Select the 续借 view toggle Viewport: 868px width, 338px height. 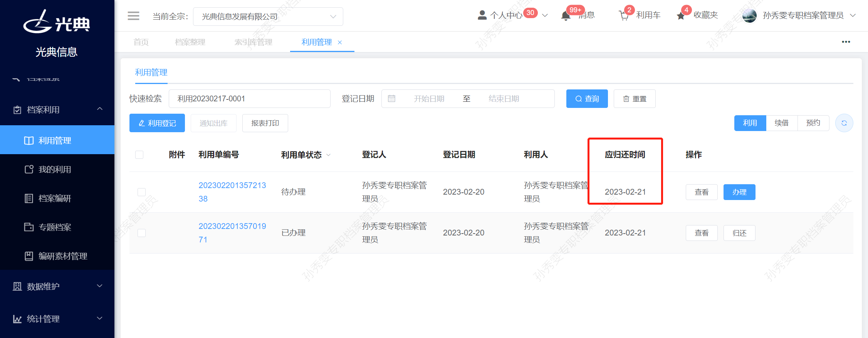coord(782,123)
